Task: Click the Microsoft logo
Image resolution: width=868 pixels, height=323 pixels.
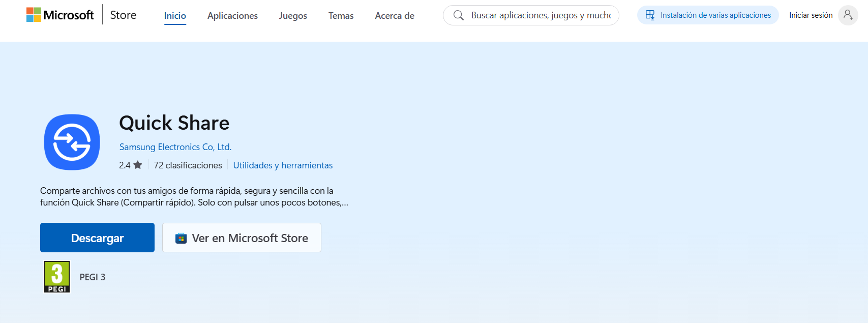Action: [60, 15]
